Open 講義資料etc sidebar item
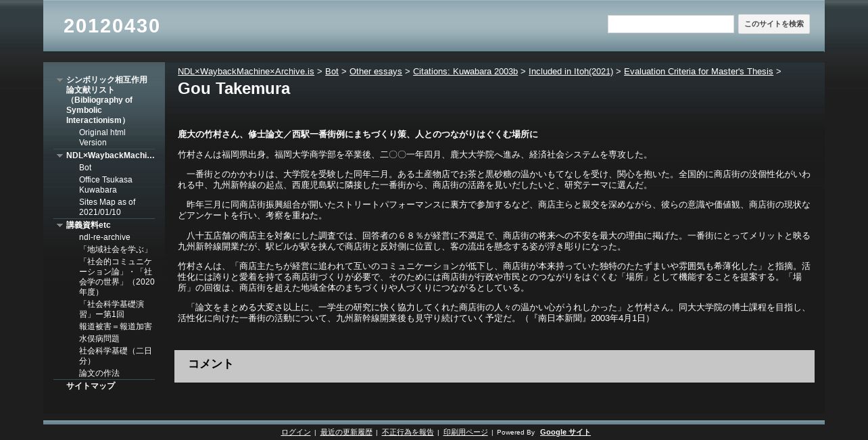 [89, 225]
